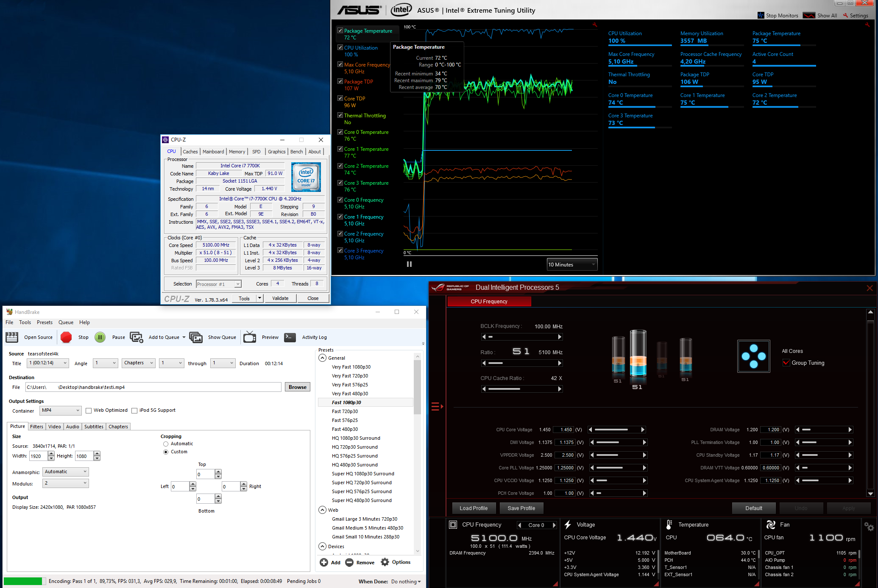Uncheck Package Temperature in the XTU monitor list
This screenshot has width=878, height=588.
(x=340, y=31)
